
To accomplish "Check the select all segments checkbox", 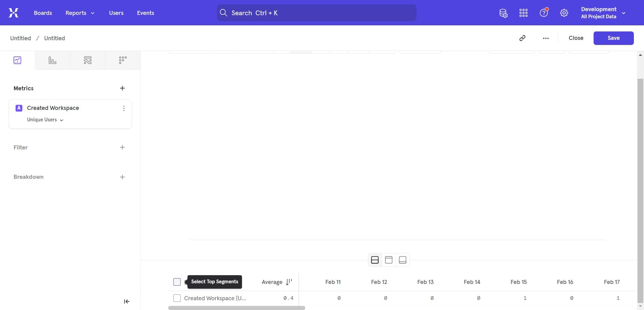I will (x=177, y=282).
